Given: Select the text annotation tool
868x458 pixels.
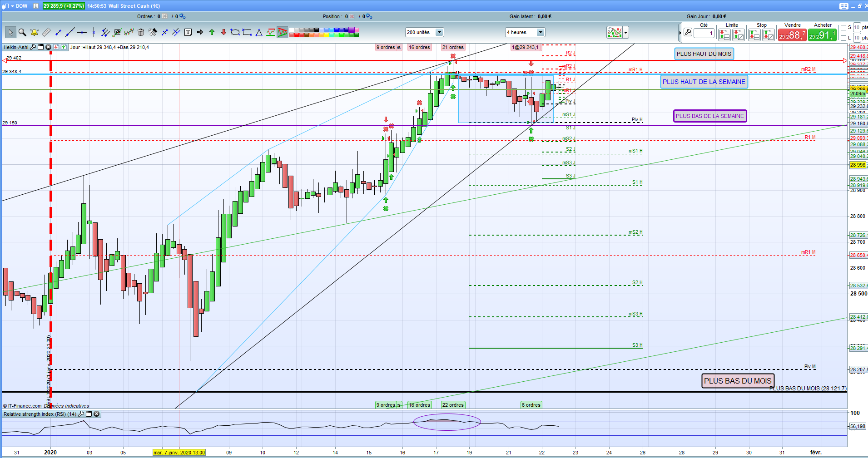Looking at the screenshot, I should click(x=188, y=32).
